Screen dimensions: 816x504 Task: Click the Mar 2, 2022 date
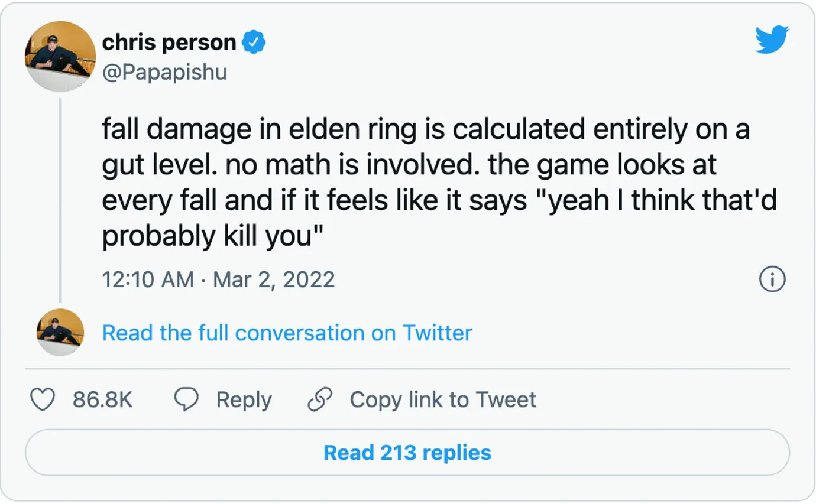pos(274,279)
